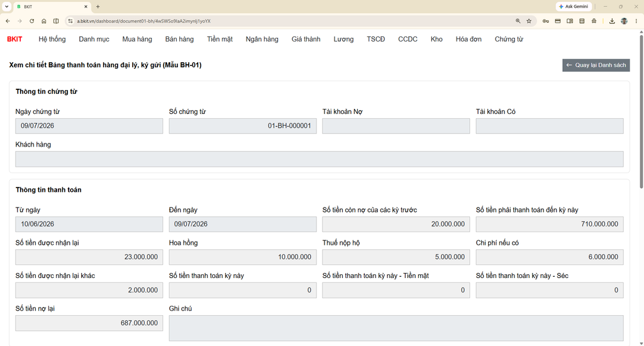The width and height of the screenshot is (644, 346).
Task: Open the Bán hàng menu
Action: pyautogui.click(x=179, y=39)
